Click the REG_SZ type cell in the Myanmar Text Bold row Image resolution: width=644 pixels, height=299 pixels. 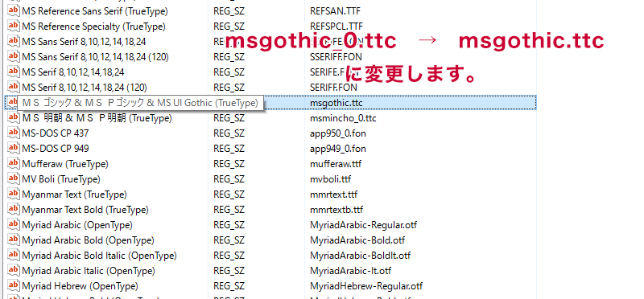pos(229,210)
